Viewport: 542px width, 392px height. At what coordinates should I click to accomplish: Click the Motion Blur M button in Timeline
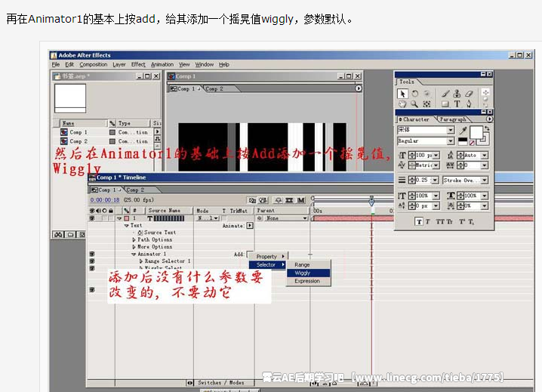click(301, 200)
